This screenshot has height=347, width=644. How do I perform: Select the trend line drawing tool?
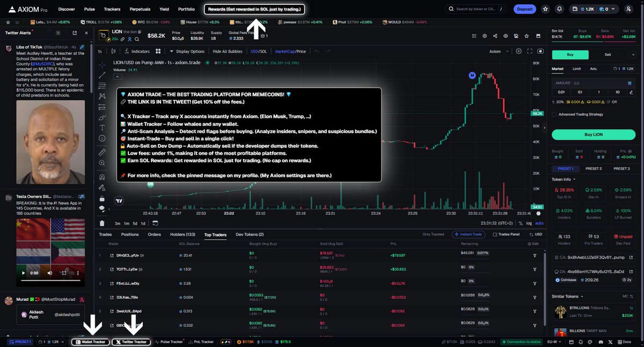pos(102,75)
